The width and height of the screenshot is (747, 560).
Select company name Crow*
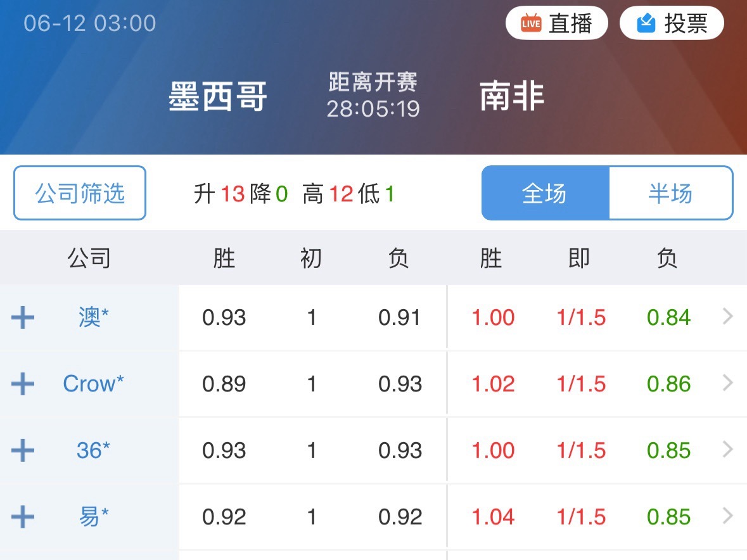pos(93,384)
